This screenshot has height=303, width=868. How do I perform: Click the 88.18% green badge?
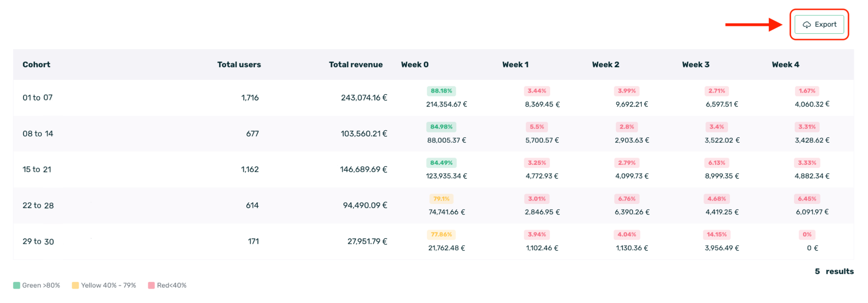441,91
